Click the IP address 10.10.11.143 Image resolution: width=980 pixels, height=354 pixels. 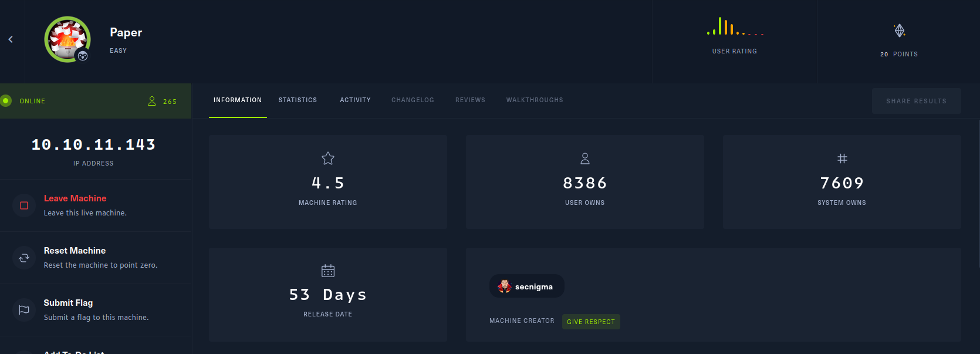point(93,144)
